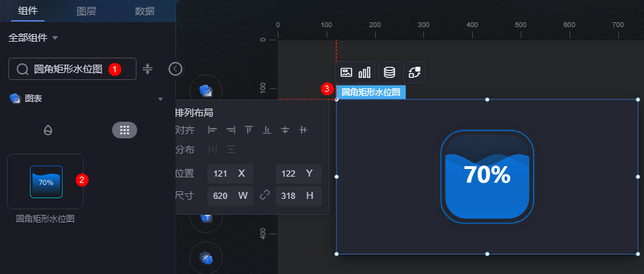Viewport: 644px width, 274px height.
Task: Click the 圆角矩形水位图 label on the canvas
Action: click(x=370, y=92)
